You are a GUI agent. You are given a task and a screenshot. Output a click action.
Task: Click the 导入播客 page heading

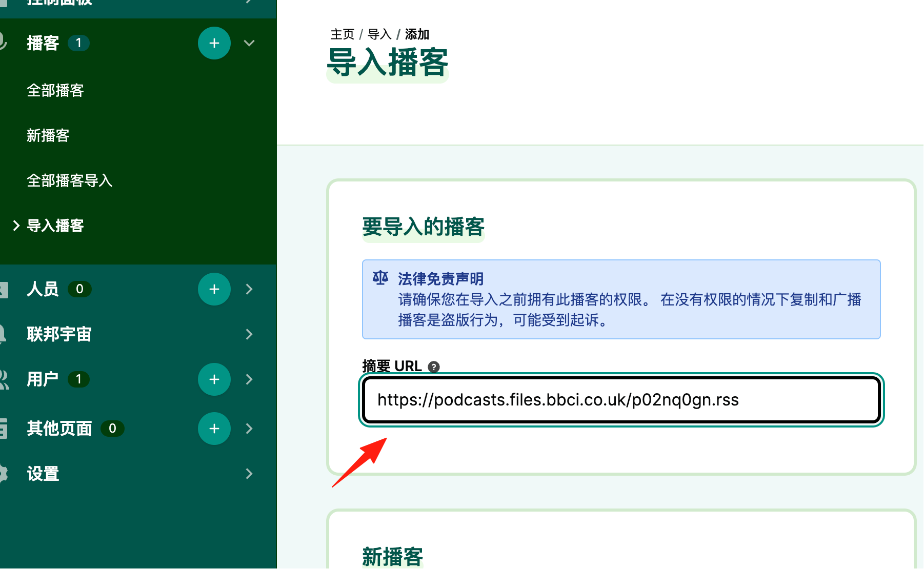pyautogui.click(x=388, y=63)
